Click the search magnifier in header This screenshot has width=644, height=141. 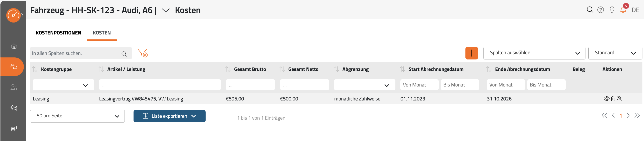click(x=590, y=10)
